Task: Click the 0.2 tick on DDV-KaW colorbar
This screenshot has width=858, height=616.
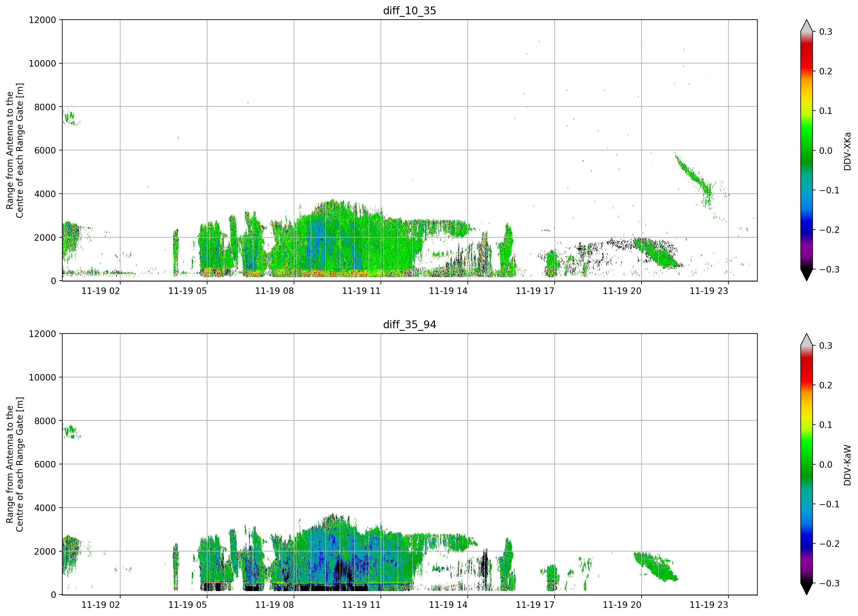Action: click(x=826, y=385)
